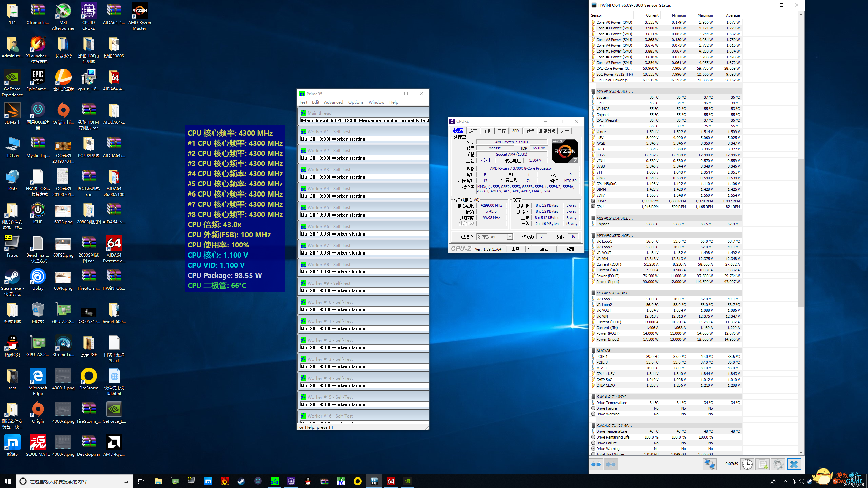Click HWiNFO collapse columns arrows button
This screenshot has width=868, height=488.
tap(611, 464)
